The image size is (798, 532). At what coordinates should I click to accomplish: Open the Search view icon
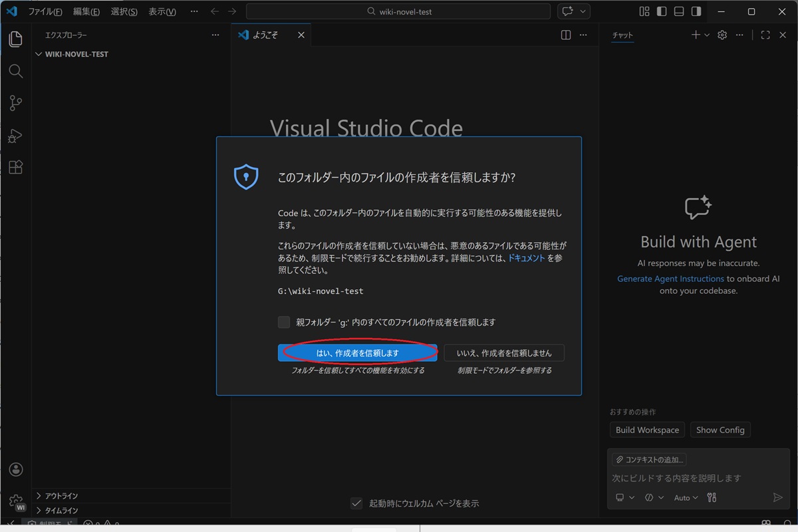point(16,71)
